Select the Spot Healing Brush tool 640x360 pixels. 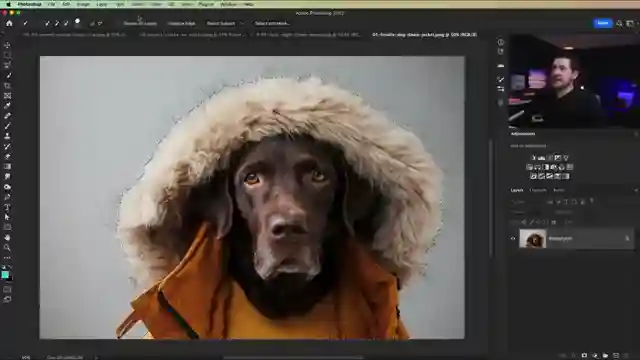(x=7, y=116)
